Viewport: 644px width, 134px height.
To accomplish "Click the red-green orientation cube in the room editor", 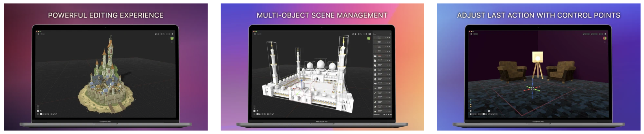I will 605,38.
